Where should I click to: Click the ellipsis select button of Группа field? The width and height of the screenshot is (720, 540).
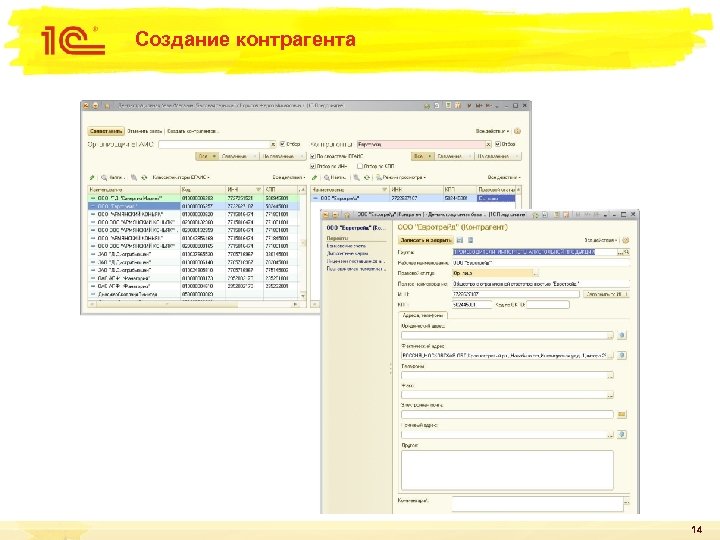click(620, 252)
